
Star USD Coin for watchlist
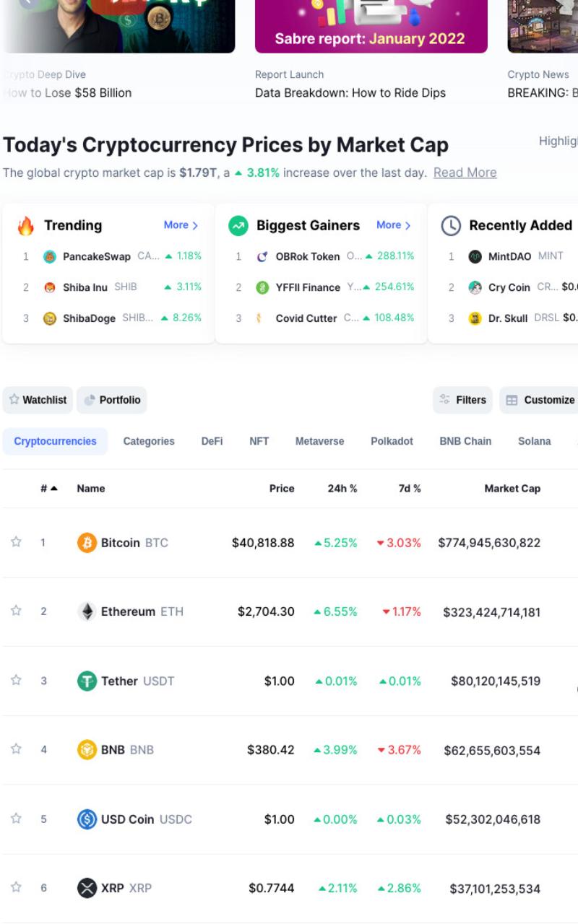16,818
